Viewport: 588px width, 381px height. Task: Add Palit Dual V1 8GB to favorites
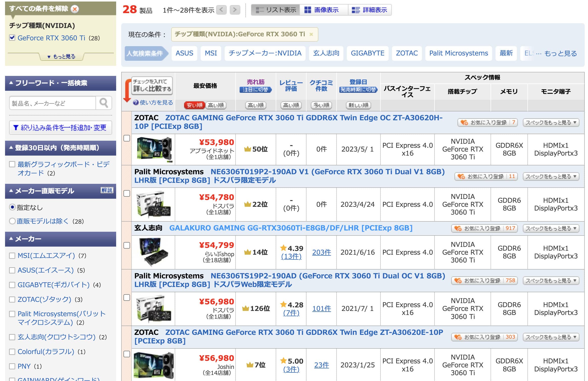coord(486,177)
